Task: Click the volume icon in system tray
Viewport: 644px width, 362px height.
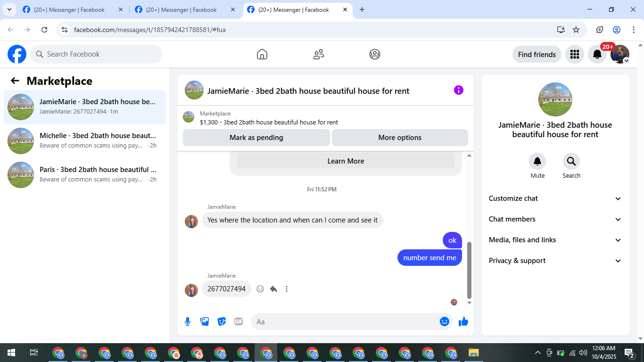Action: coord(583,353)
